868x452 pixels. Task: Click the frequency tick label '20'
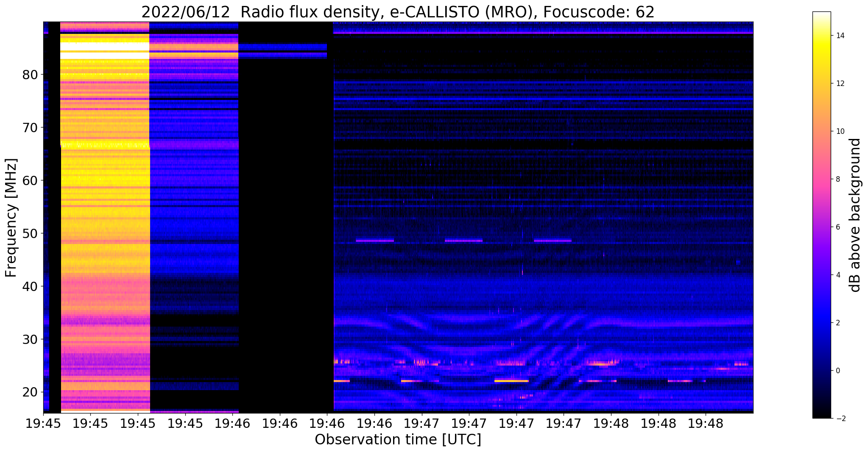click(x=31, y=392)
